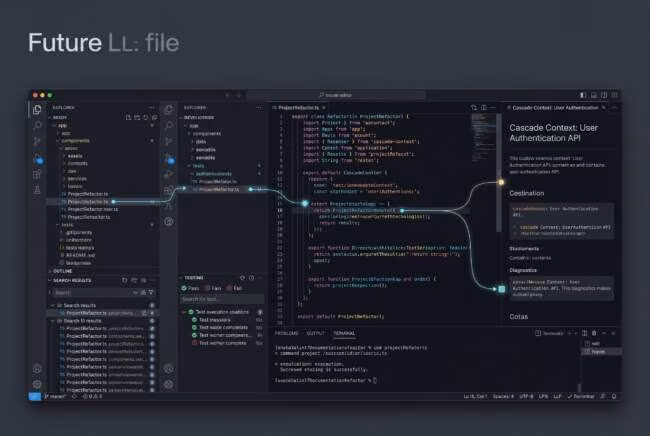Viewport: 650px width, 436px height.
Task: Toggle checkbox on 'Search results' row
Action: tap(152, 305)
